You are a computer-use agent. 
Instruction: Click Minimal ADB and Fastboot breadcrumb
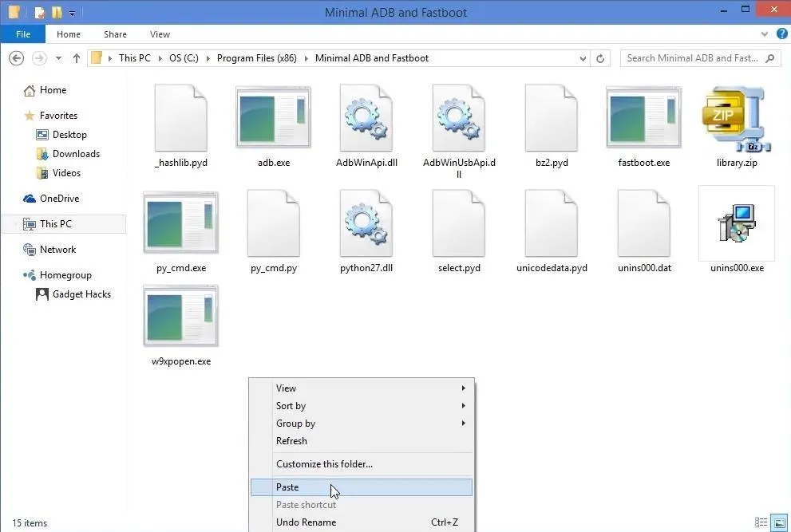click(372, 58)
